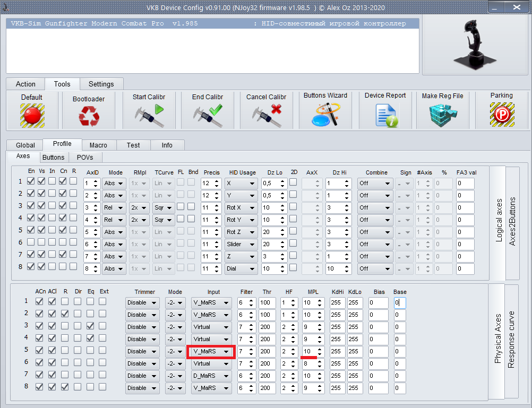Viewport: 532px width, 408px height.
Task: Toggle the 2D checkbox on logical axis 1
Action: (x=293, y=182)
